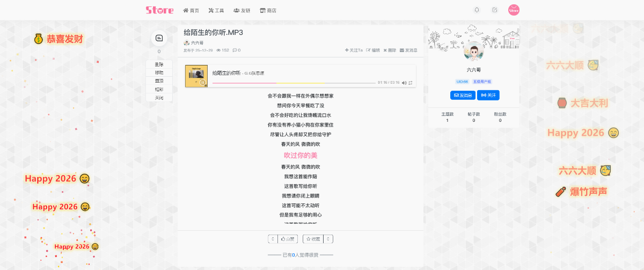Click the Store logo in header
Image resolution: width=644 pixels, height=270 pixels.
tap(159, 10)
